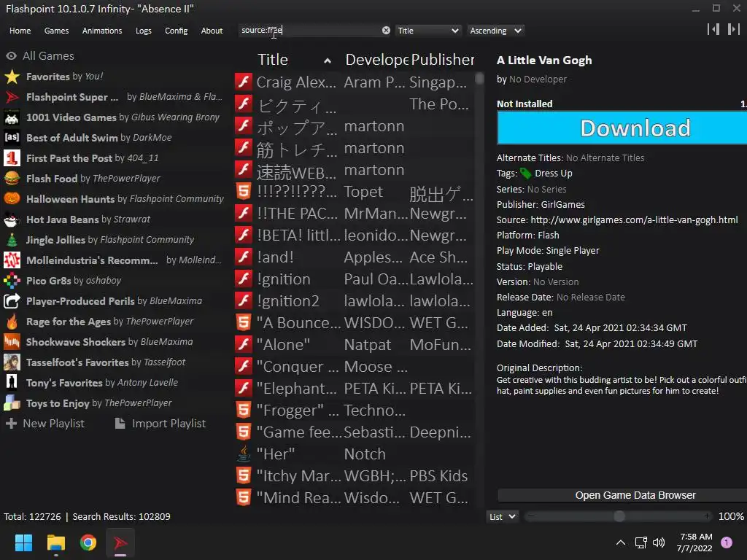The image size is (747, 560).
Task: Click Import Playlist
Action: click(x=160, y=424)
